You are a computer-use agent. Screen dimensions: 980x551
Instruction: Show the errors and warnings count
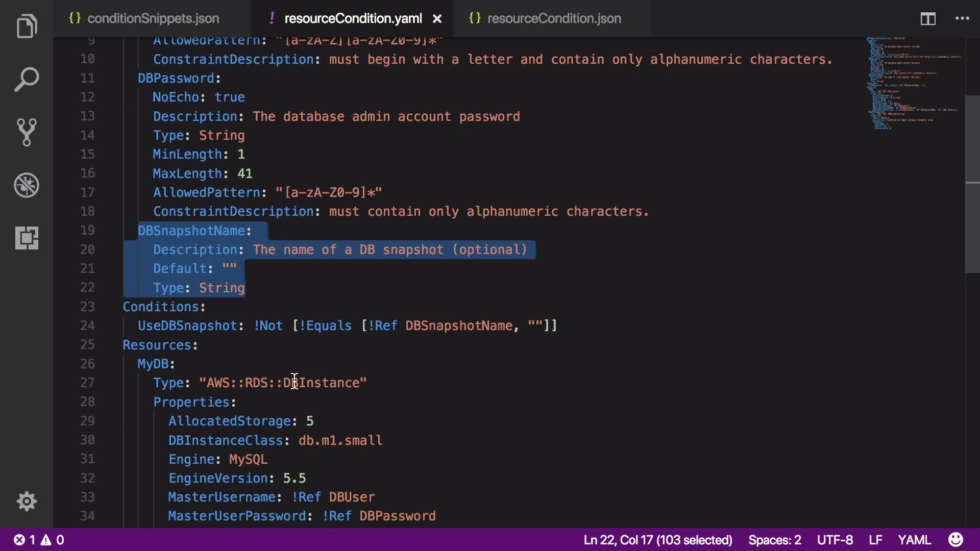click(x=39, y=540)
